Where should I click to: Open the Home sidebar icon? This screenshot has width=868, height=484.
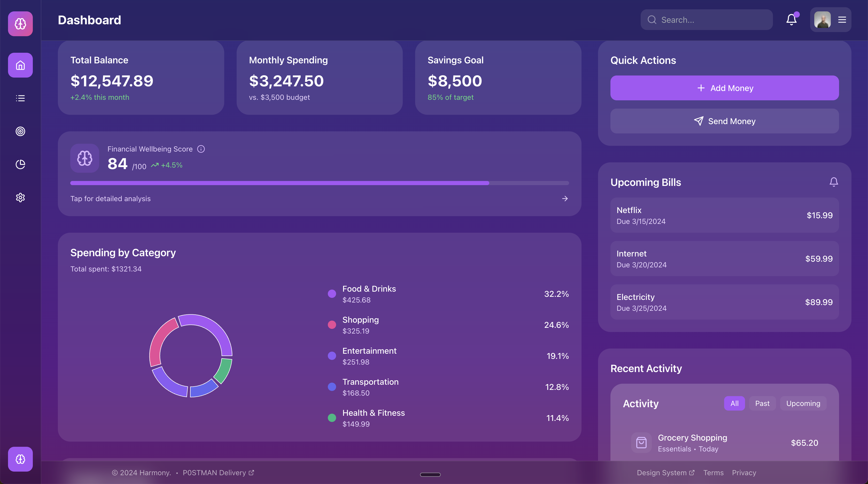coord(20,65)
